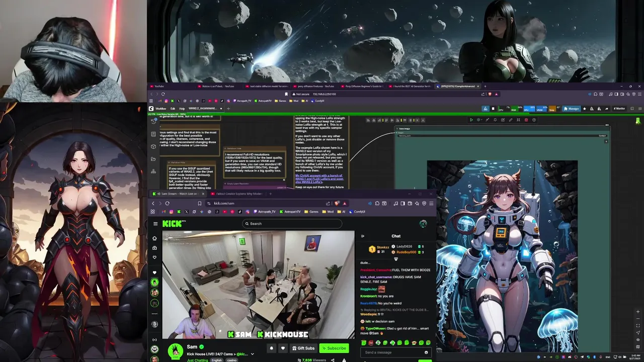
Task: Click the ComfyUI logo in menu bar
Action: 151,109
